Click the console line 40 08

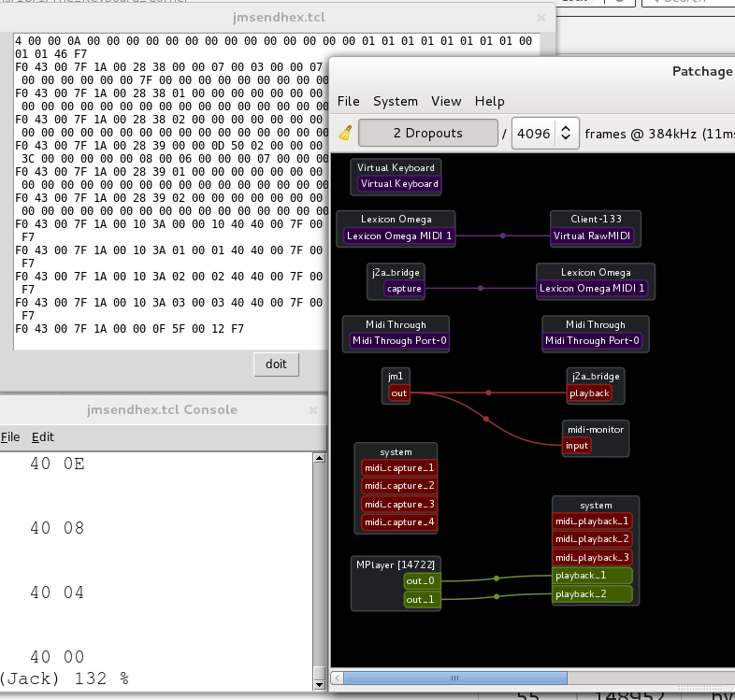57,528
